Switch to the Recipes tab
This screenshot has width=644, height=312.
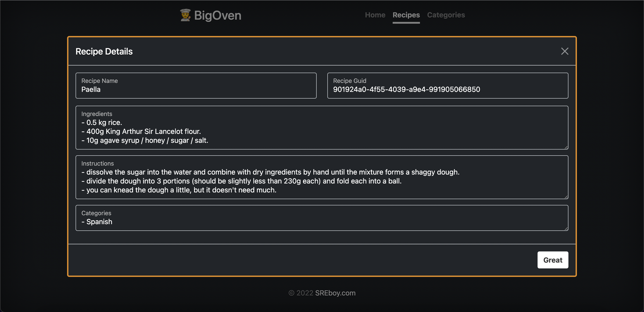[406, 15]
